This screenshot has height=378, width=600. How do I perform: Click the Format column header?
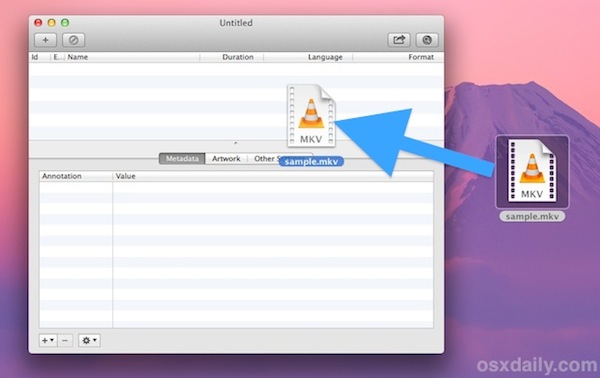coord(398,57)
